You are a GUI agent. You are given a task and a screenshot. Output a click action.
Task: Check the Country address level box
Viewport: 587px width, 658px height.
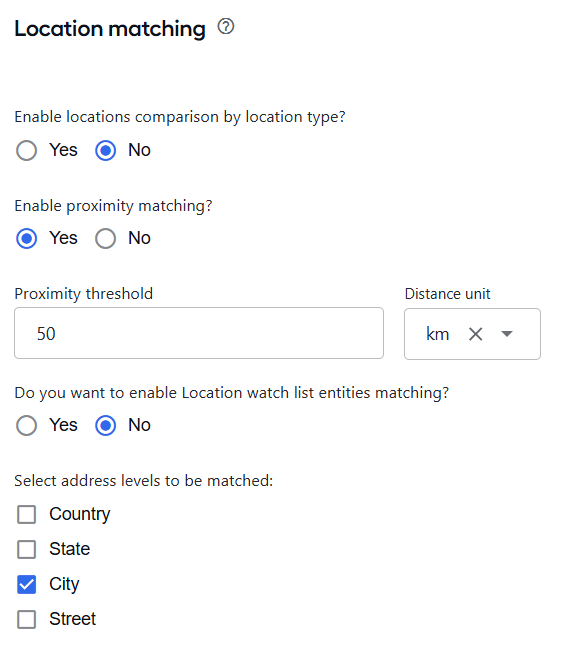point(26,514)
